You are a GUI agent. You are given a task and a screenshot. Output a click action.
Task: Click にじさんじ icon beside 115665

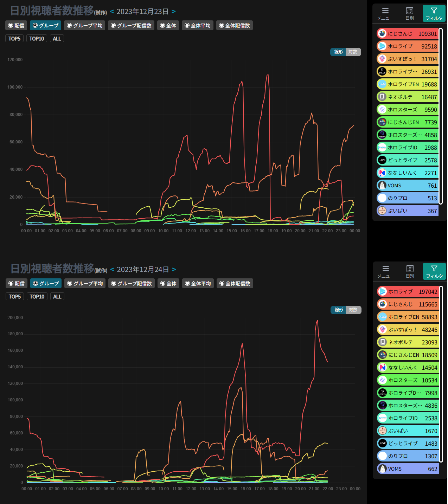click(x=383, y=304)
